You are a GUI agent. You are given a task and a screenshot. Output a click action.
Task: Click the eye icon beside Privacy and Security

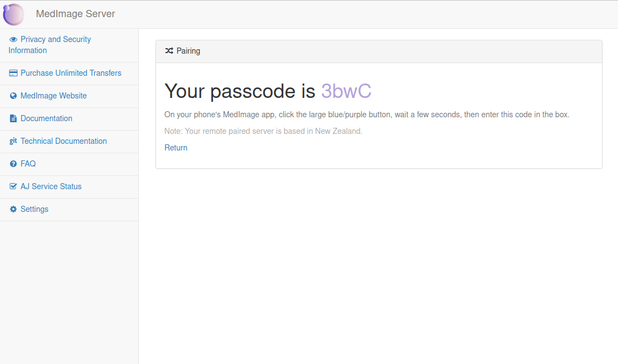pos(13,39)
